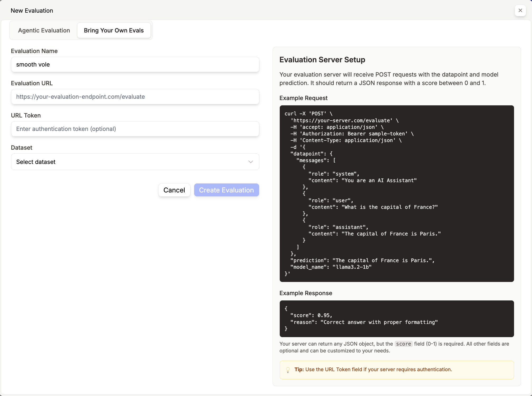Image resolution: width=532 pixels, height=396 pixels.
Task: Click the "prediction" line in the request
Action: coord(362,260)
